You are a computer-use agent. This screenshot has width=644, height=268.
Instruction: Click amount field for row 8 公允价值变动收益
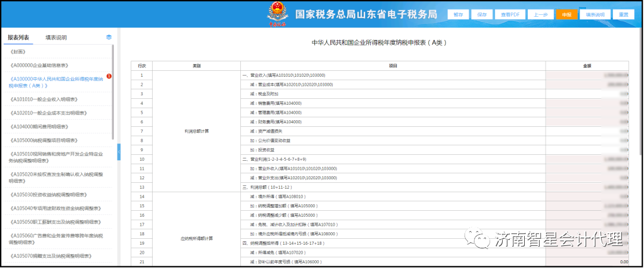pos(587,141)
